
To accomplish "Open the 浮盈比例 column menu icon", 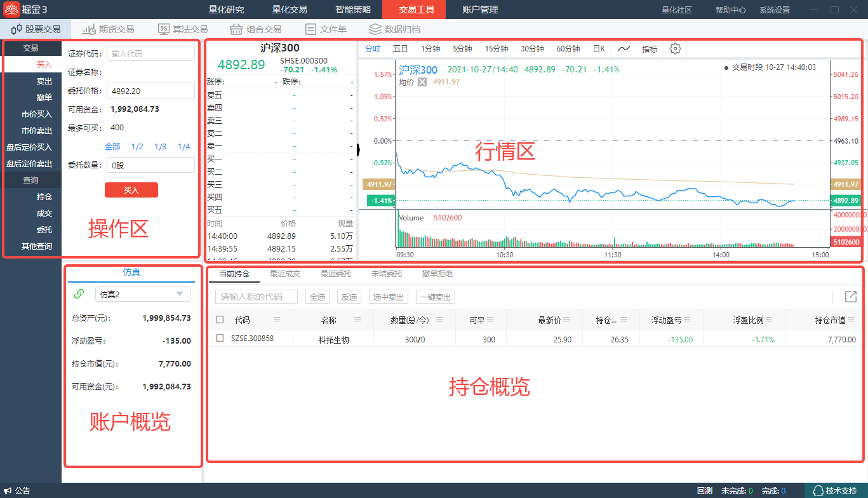I will pos(770,320).
